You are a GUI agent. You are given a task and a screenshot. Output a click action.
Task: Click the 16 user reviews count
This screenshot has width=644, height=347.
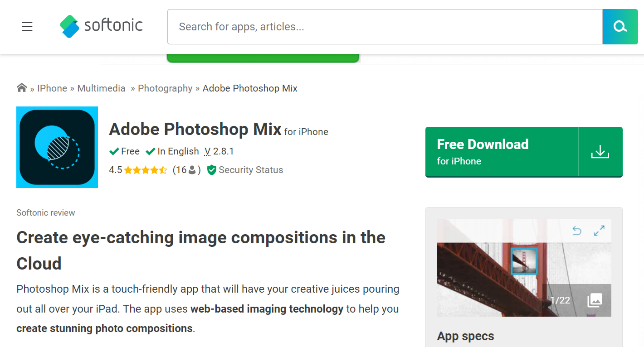[x=186, y=170]
